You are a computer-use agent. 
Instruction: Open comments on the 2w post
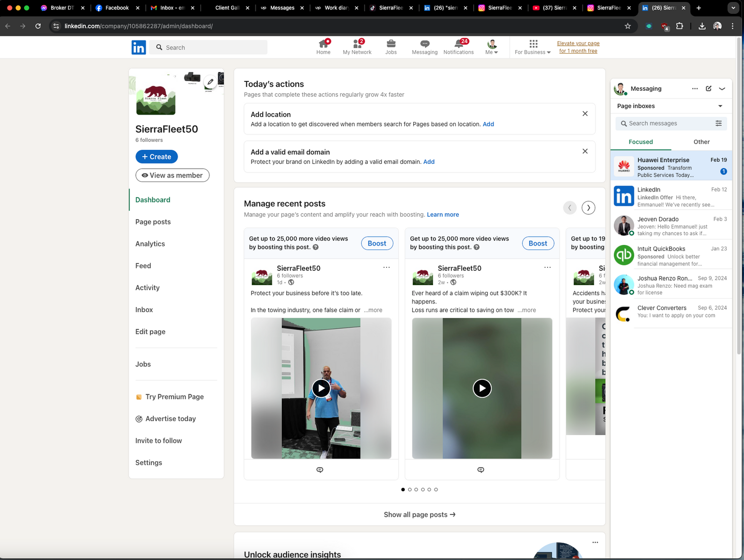pos(481,470)
